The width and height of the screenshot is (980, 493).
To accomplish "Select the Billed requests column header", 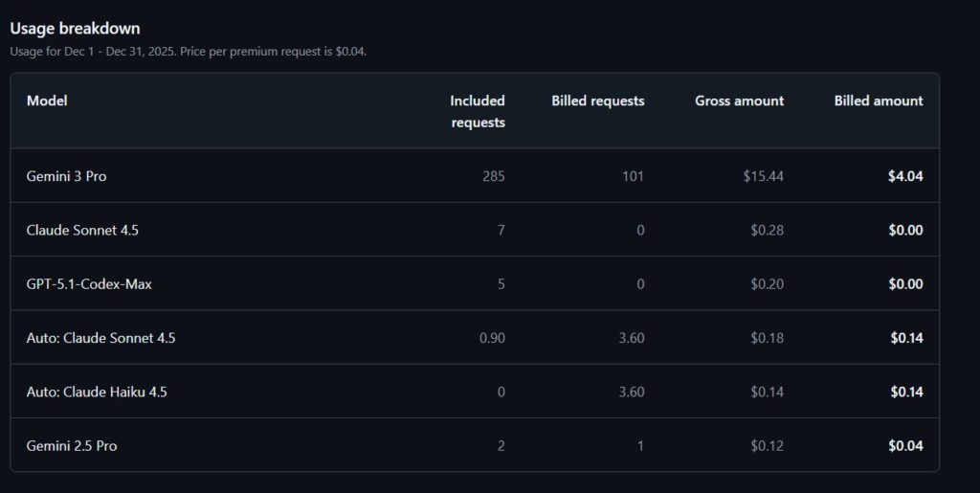I will [x=597, y=101].
